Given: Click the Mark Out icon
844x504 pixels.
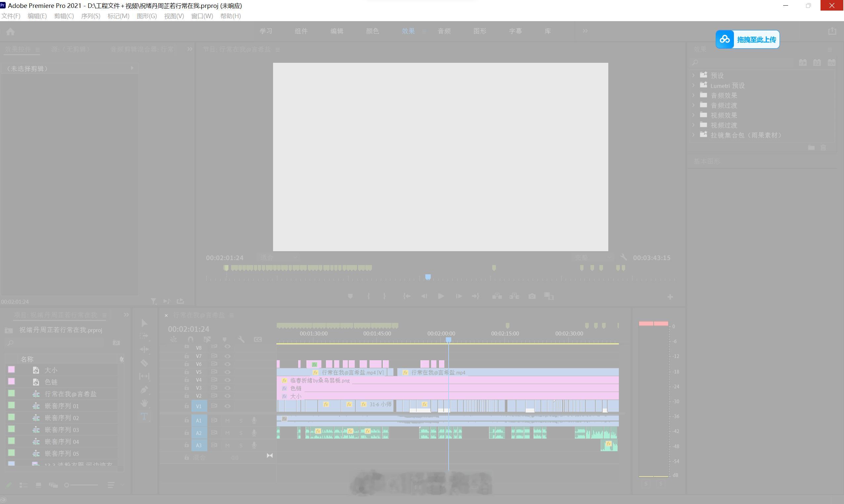Looking at the screenshot, I should [x=384, y=296].
